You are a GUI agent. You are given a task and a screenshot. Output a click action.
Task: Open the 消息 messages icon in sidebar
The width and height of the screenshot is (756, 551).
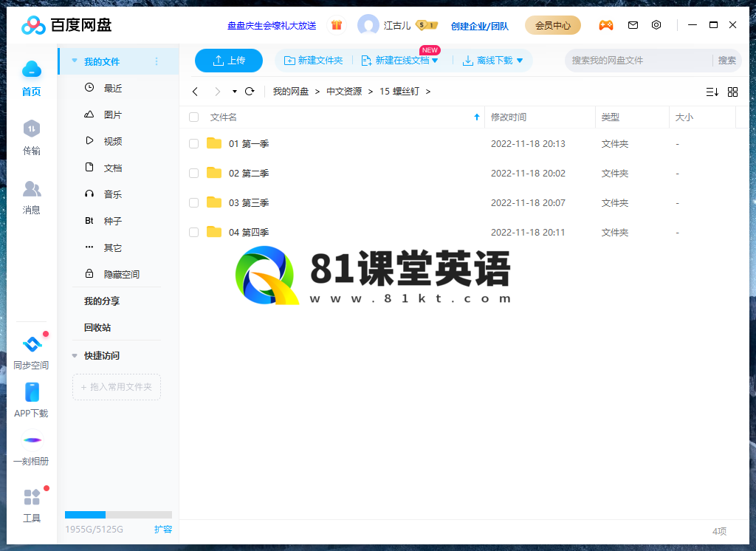31,190
